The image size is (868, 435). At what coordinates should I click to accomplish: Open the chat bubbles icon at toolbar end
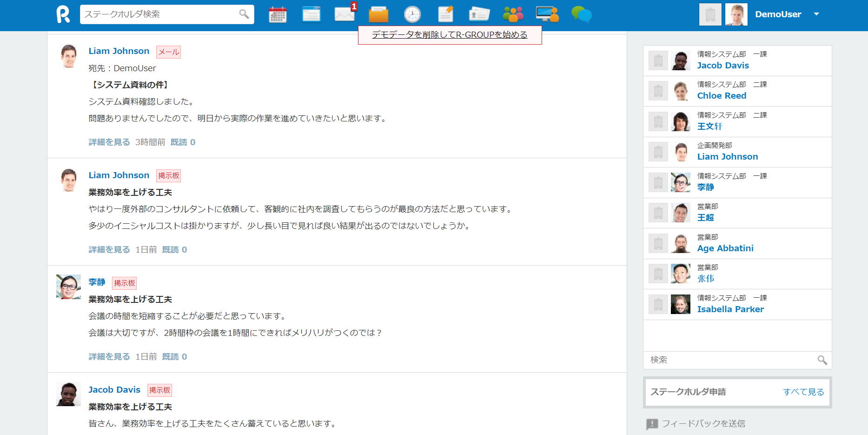581,14
